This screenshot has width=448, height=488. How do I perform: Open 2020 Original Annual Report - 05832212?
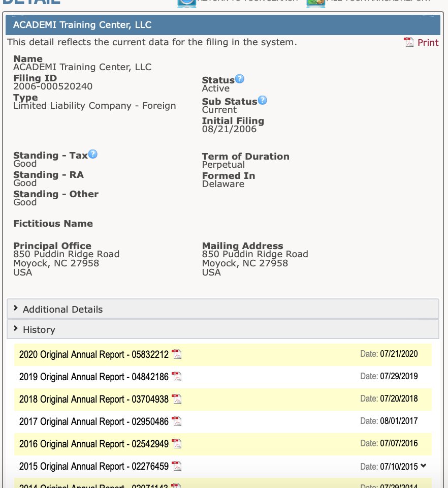click(93, 354)
